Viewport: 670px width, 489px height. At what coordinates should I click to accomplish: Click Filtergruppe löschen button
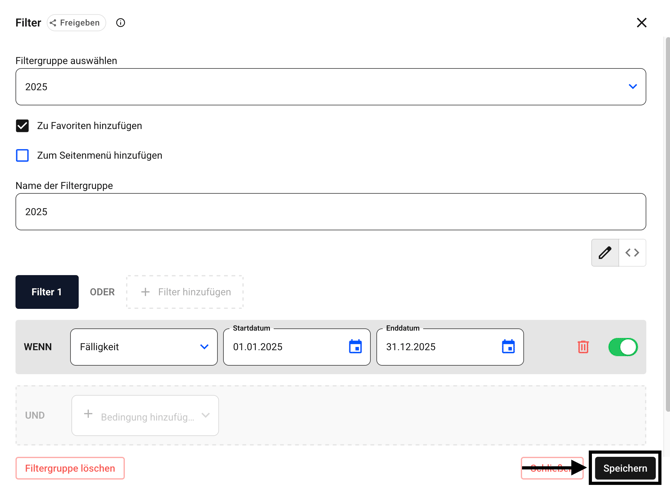70,468
